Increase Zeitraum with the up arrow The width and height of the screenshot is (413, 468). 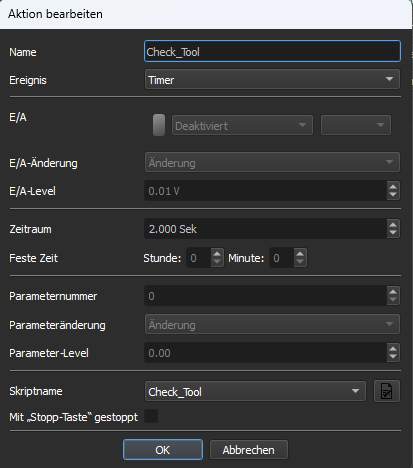393,225
